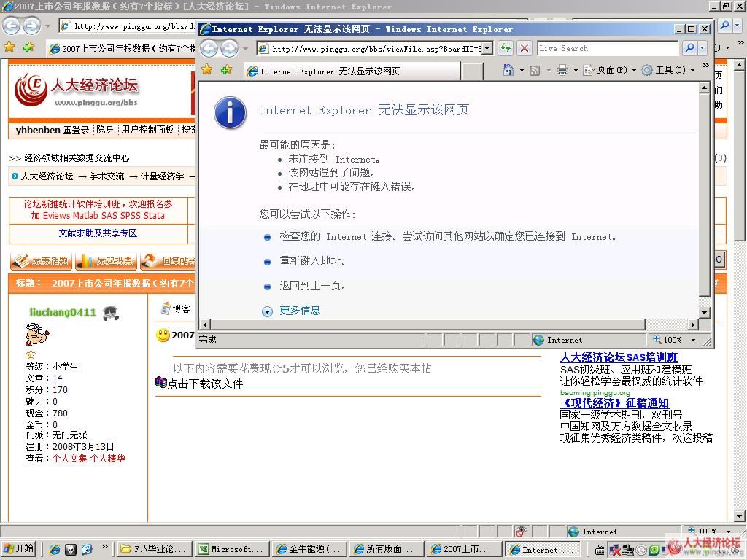This screenshot has height=560, width=747.
Task: Switch to 金牛能源 taskbar window
Action: pyautogui.click(x=309, y=549)
